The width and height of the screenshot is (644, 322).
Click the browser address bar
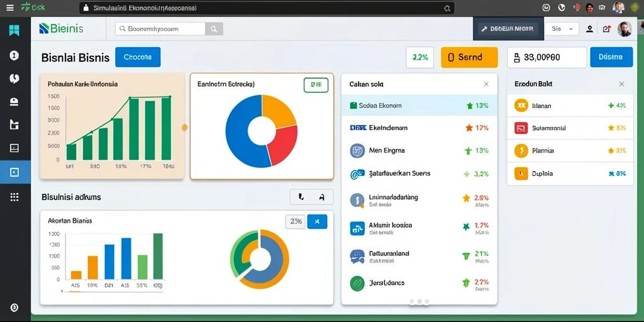point(267,8)
